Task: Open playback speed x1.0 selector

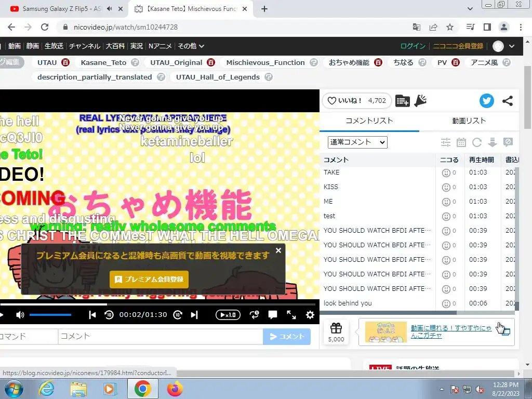Action: (x=228, y=315)
